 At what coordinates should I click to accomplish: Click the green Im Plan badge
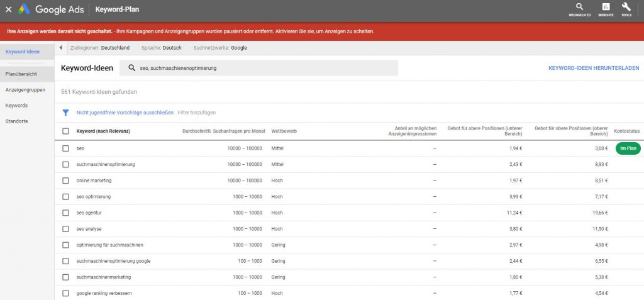point(628,148)
